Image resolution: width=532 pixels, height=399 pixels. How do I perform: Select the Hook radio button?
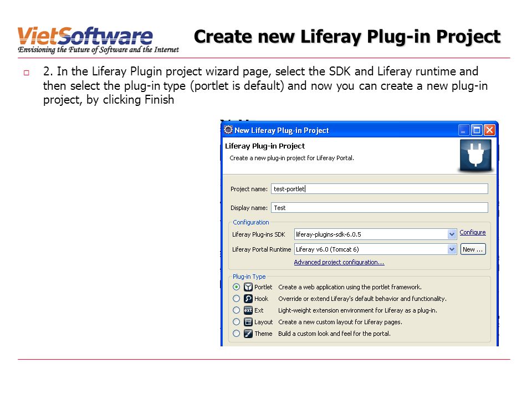pyautogui.click(x=237, y=299)
